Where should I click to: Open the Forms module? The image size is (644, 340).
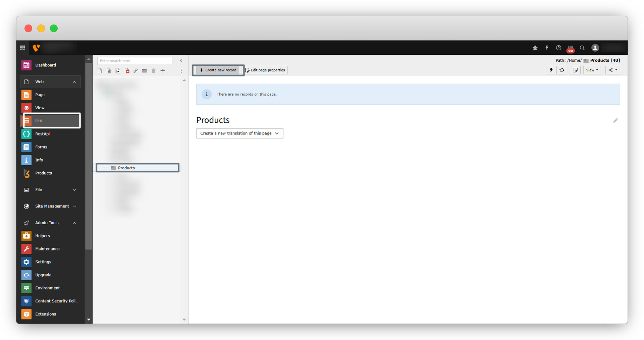click(x=41, y=147)
